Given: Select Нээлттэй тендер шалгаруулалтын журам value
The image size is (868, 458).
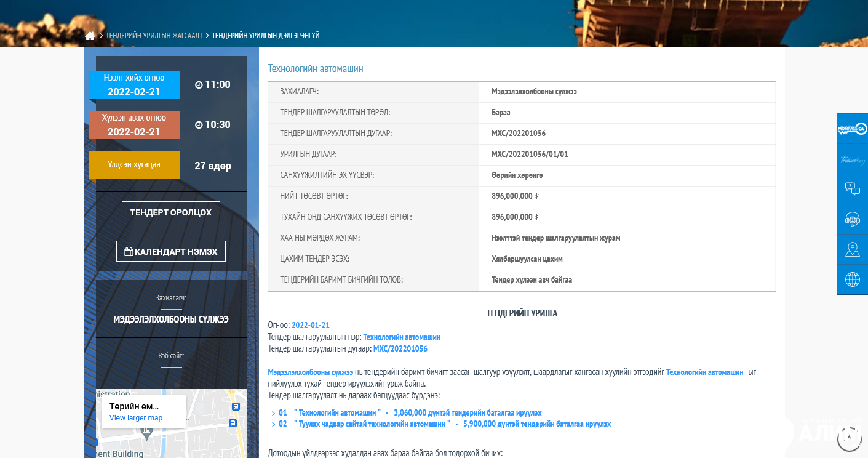Looking at the screenshot, I should pos(557,238).
